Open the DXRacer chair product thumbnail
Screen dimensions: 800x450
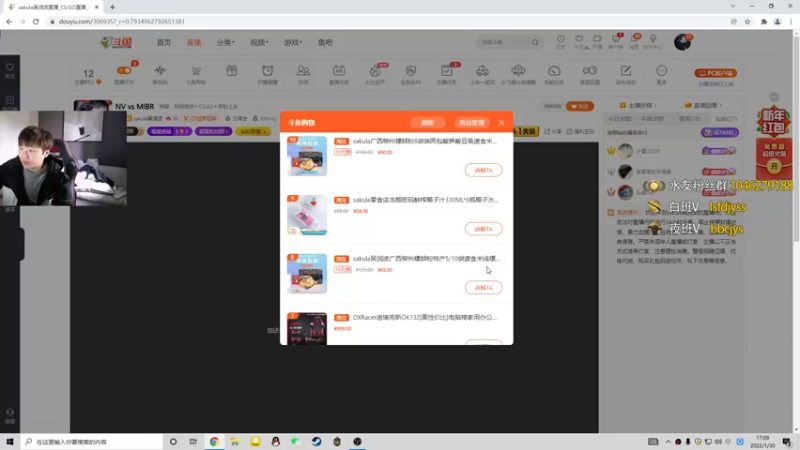point(307,329)
